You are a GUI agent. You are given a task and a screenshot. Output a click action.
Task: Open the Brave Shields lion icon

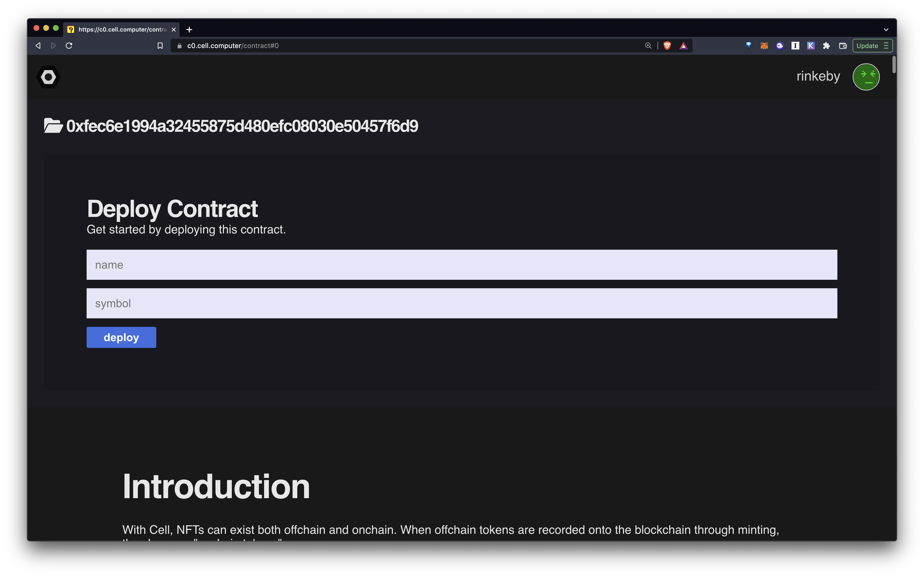point(667,46)
